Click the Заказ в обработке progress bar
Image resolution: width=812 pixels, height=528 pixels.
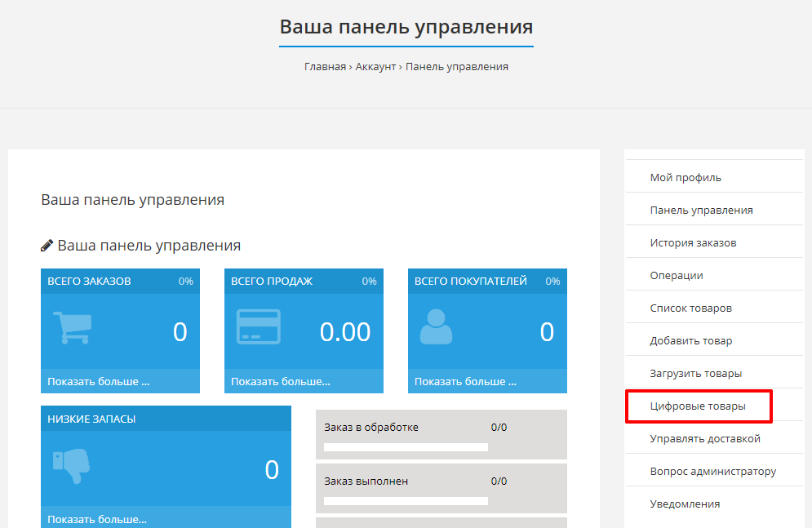coord(406,446)
